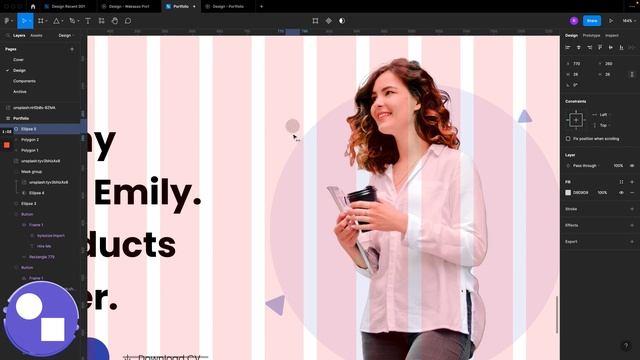This screenshot has height=360, width=640.
Task: Present the prototype with play icon
Action: point(611,21)
